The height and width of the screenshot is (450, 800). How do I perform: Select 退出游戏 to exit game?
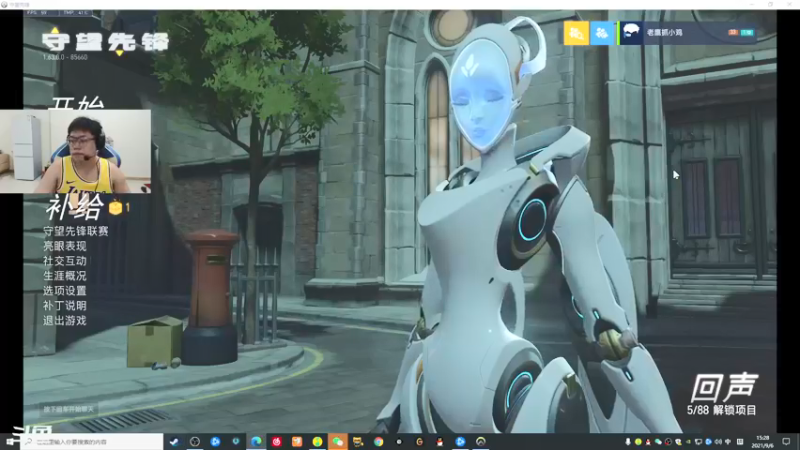tap(65, 320)
